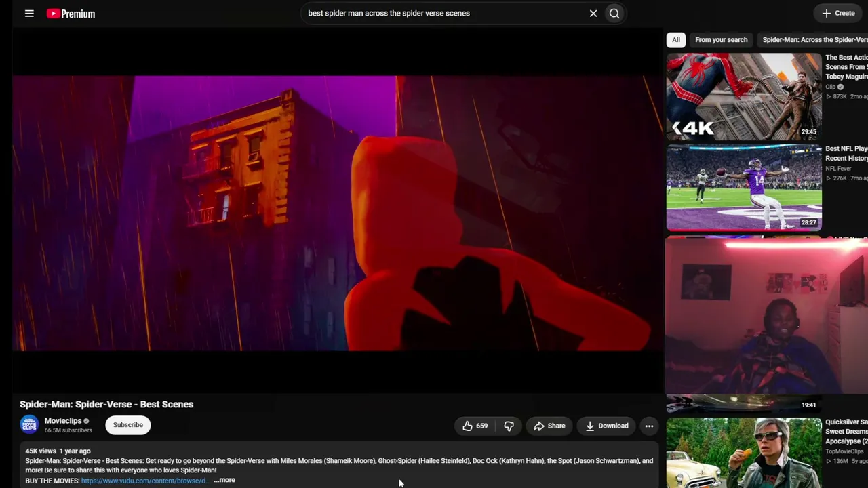The height and width of the screenshot is (488, 868).
Task: Open the Movieclips channel avatar
Action: (x=29, y=425)
